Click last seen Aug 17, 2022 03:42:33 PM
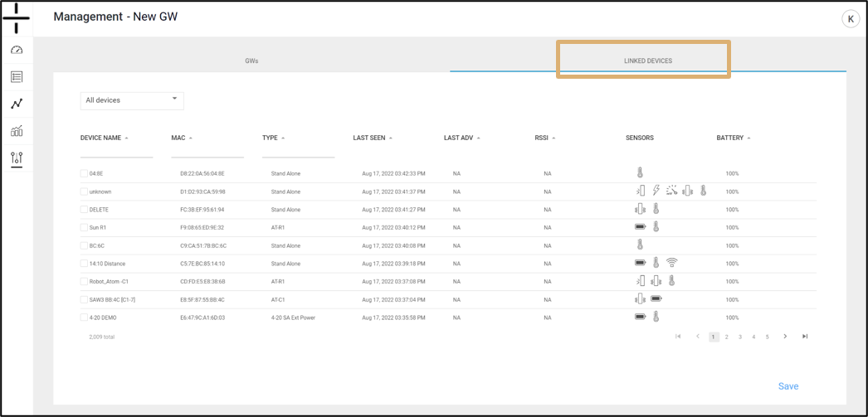Image resolution: width=868 pixels, height=417 pixels. pyautogui.click(x=393, y=173)
